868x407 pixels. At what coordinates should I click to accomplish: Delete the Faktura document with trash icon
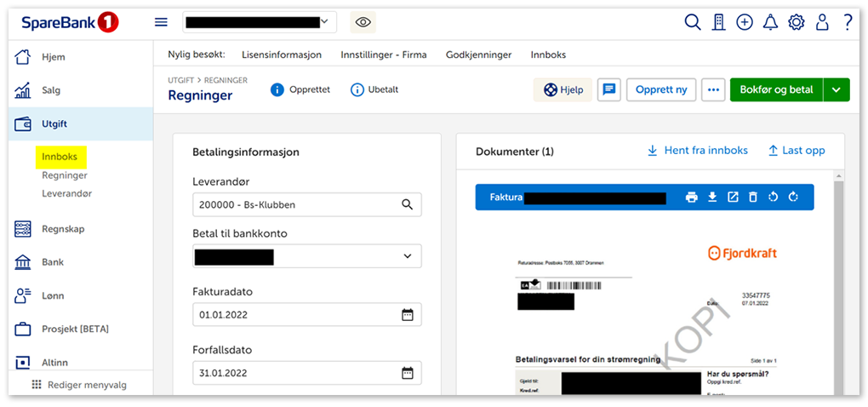coord(752,198)
